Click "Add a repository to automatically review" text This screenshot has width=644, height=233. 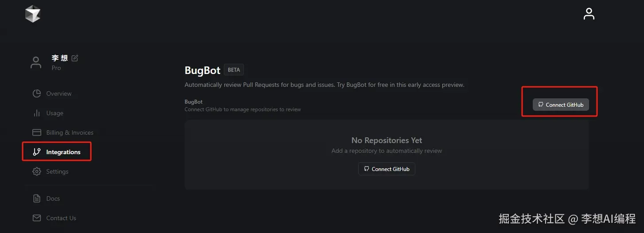coord(386,151)
